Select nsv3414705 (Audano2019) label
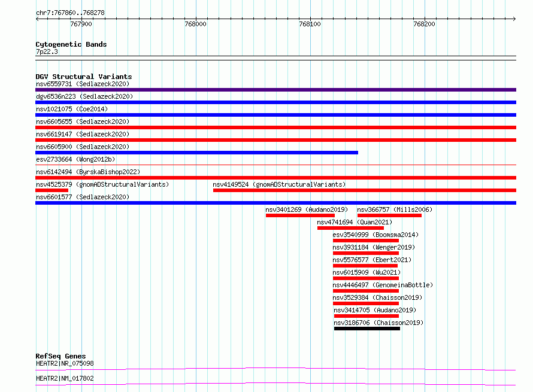Viewport: 533px width, 392px height. pos(375,310)
